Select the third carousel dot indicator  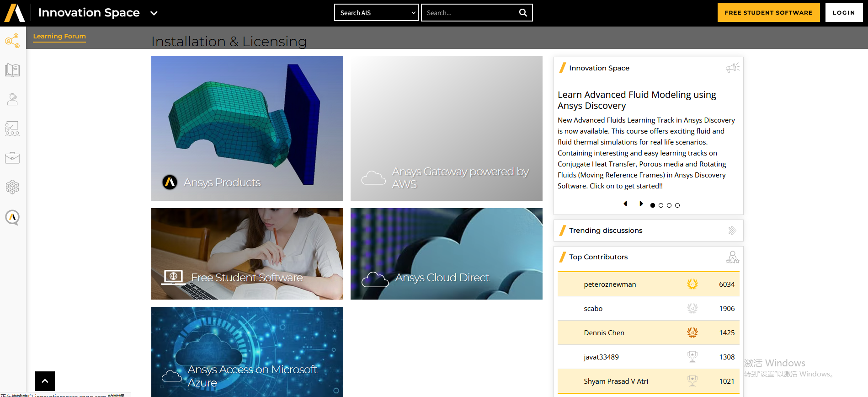(669, 205)
